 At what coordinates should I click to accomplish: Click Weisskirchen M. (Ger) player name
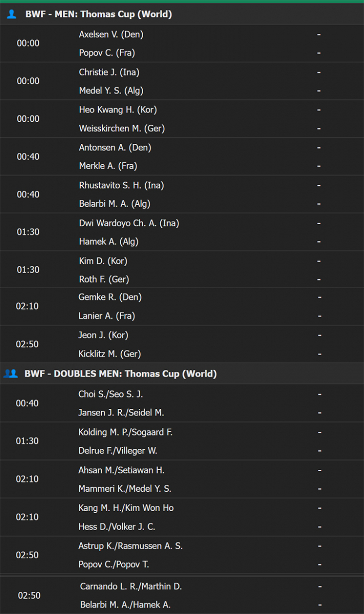point(122,128)
